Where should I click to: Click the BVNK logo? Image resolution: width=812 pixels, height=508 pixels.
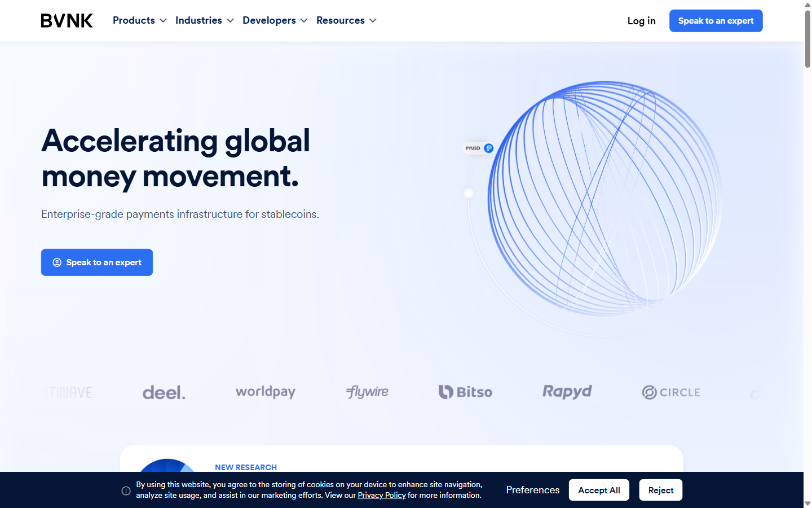point(66,20)
